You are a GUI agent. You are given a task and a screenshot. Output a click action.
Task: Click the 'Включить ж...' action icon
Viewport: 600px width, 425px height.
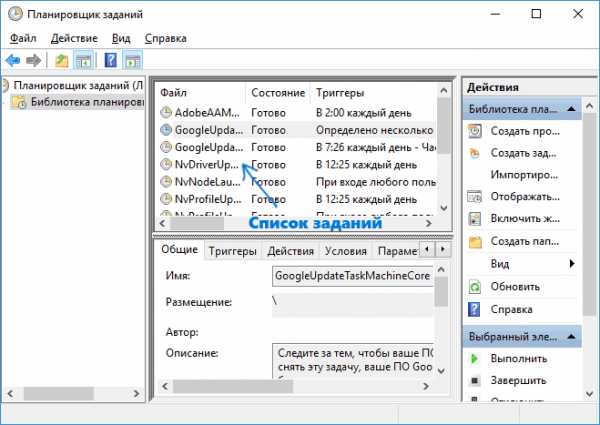[x=475, y=219]
